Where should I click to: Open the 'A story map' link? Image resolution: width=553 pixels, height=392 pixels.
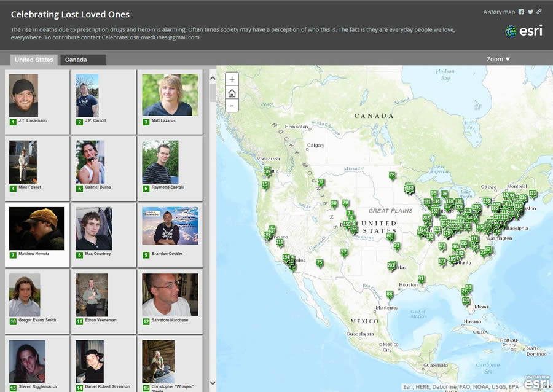click(499, 12)
